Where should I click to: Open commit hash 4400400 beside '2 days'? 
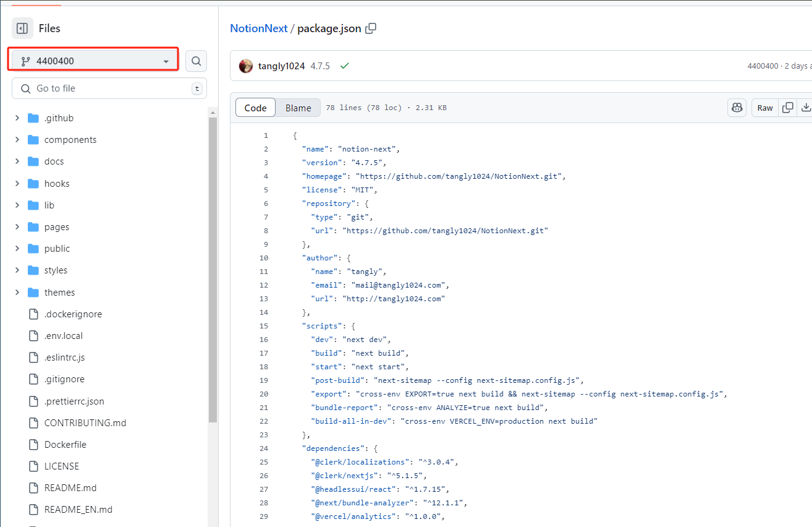tap(763, 66)
